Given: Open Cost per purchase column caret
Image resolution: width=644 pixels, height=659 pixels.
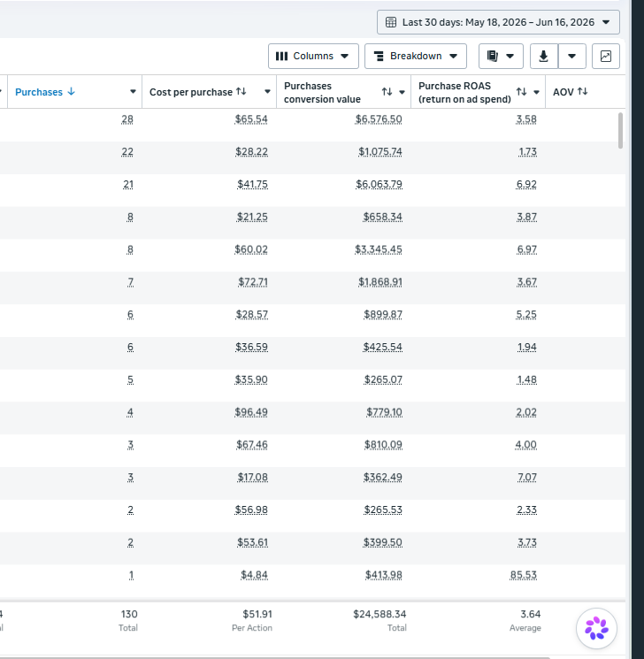Looking at the screenshot, I should [267, 92].
